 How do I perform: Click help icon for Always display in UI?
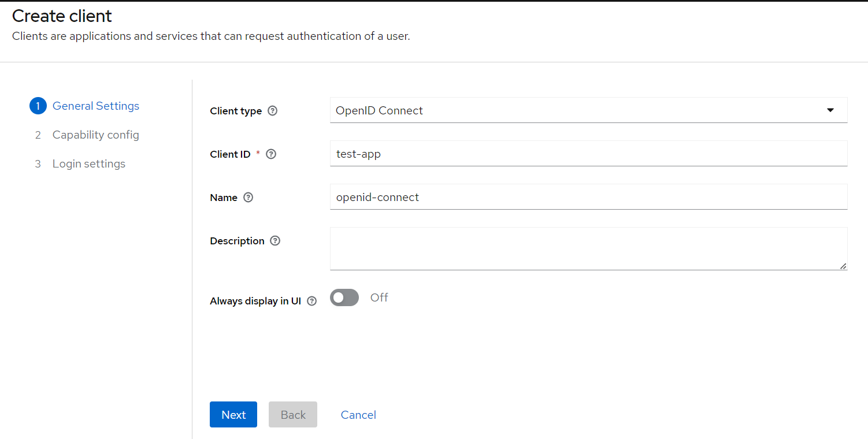pyautogui.click(x=312, y=301)
